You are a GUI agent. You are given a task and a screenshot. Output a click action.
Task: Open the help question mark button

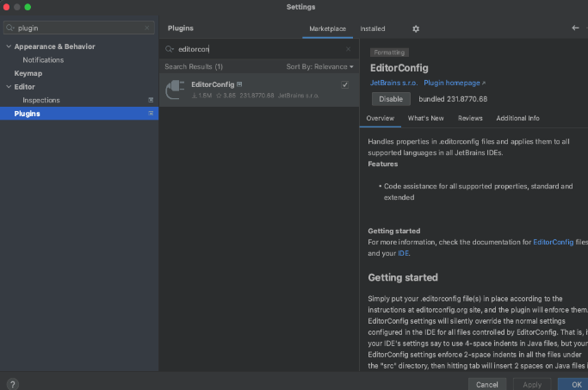[12, 384]
